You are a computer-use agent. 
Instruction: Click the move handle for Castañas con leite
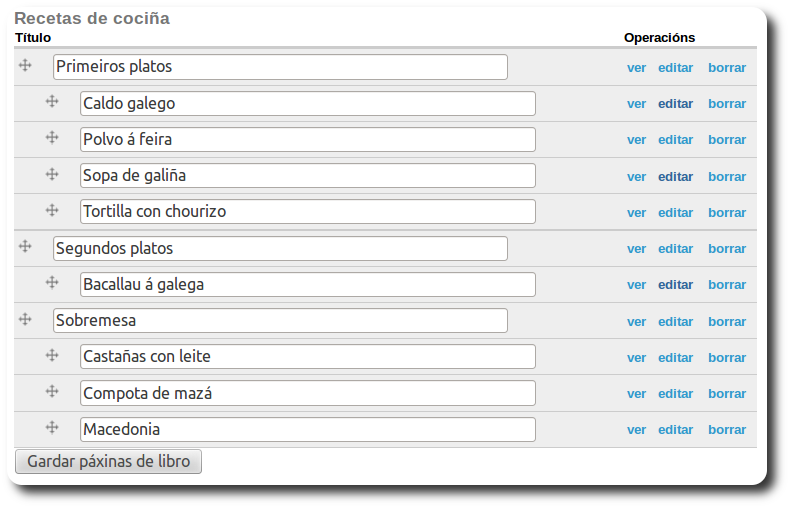[x=53, y=355]
